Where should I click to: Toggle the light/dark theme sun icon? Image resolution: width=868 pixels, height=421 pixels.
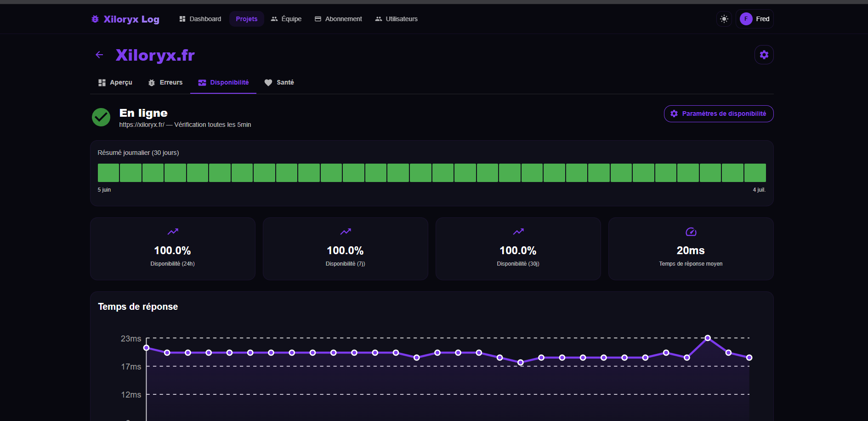[x=724, y=19]
